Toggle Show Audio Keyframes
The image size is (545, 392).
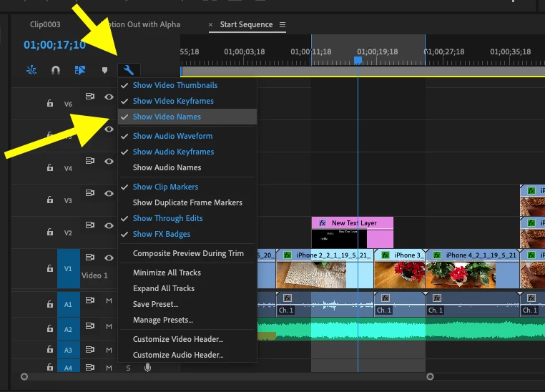[x=187, y=152]
